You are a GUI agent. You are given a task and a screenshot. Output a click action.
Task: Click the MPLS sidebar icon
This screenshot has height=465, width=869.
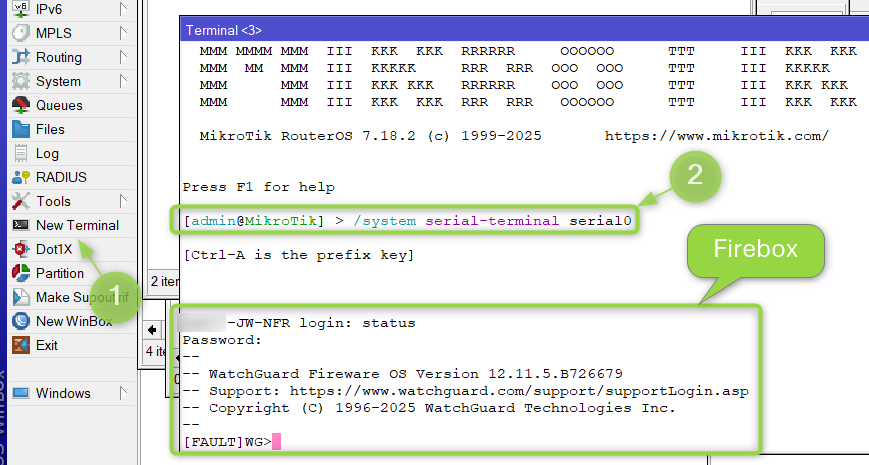21,33
